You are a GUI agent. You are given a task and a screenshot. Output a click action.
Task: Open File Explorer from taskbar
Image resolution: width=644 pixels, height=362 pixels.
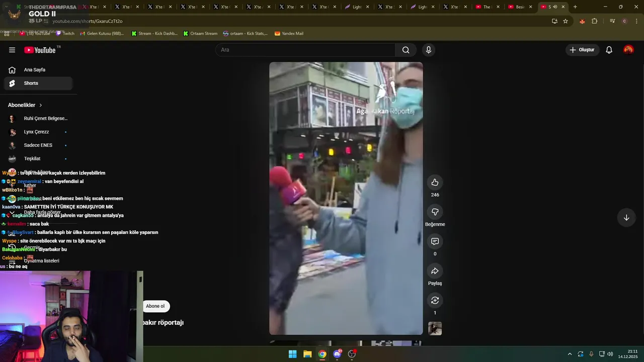click(307, 354)
